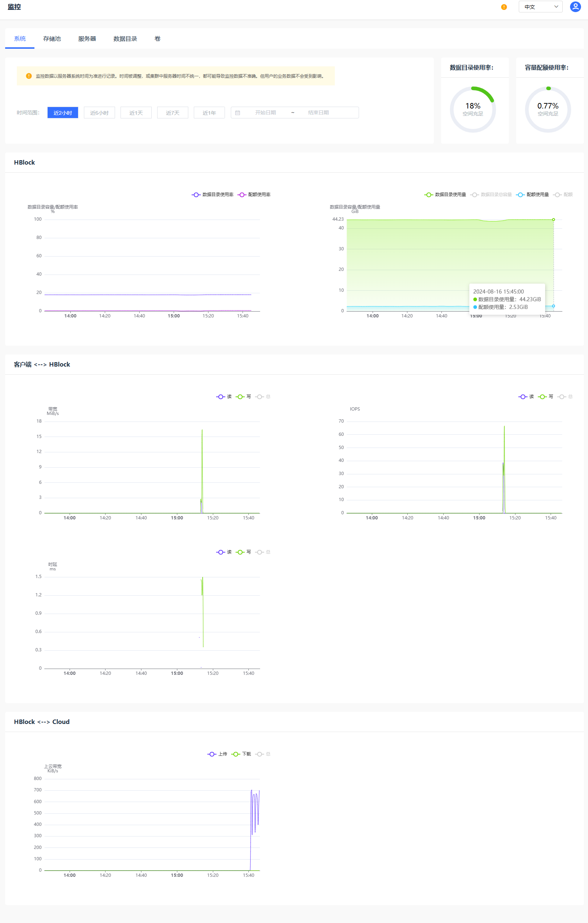Enable 总 series in IOPS chart legend
The width and height of the screenshot is (588, 923).
click(x=565, y=396)
